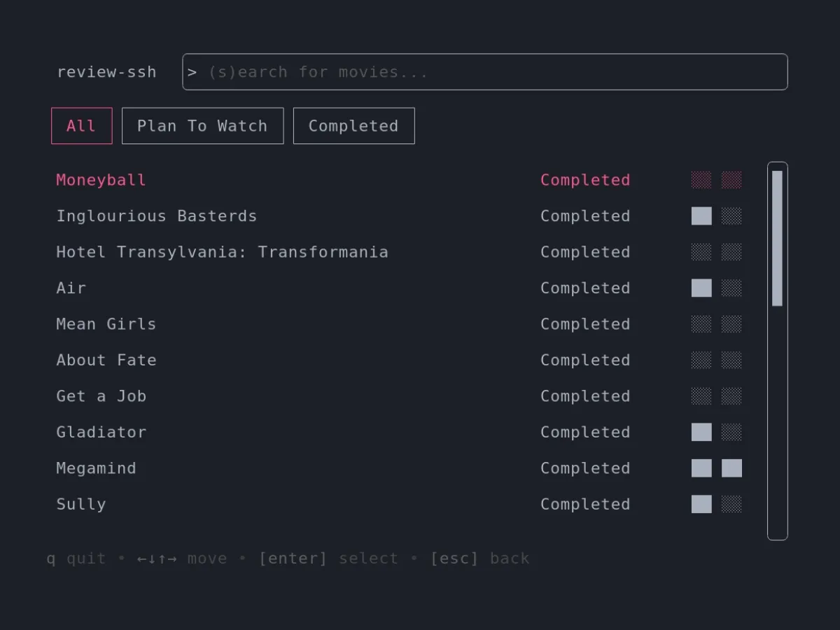The height and width of the screenshot is (630, 840).
Task: Click the vertical scrollbar thumb on the movie list
Action: click(x=777, y=238)
